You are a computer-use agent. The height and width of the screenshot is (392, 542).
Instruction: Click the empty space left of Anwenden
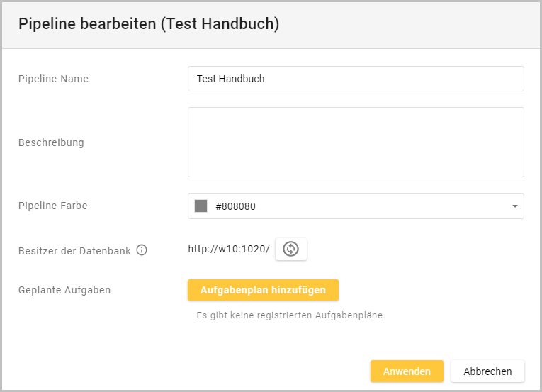(x=213, y=371)
